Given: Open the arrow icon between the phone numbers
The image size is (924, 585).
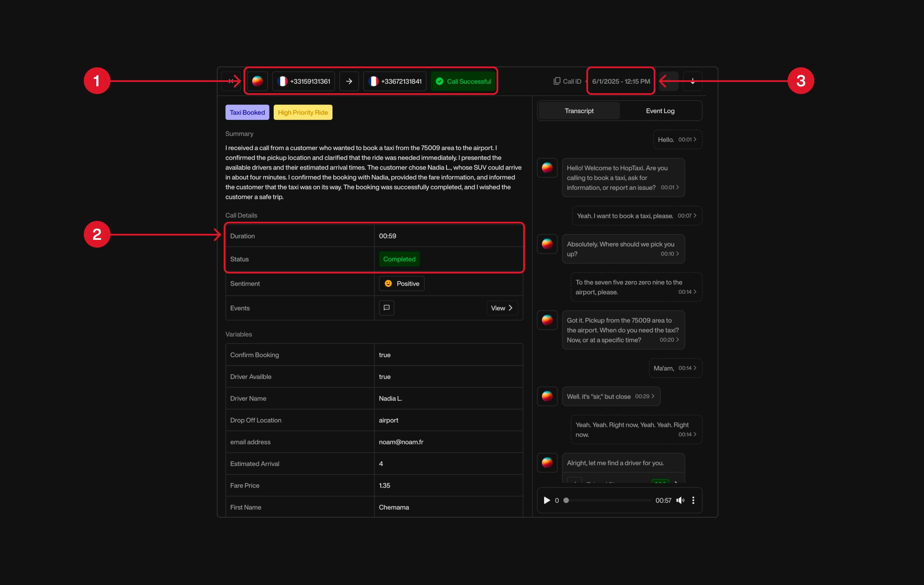Looking at the screenshot, I should [x=349, y=81].
